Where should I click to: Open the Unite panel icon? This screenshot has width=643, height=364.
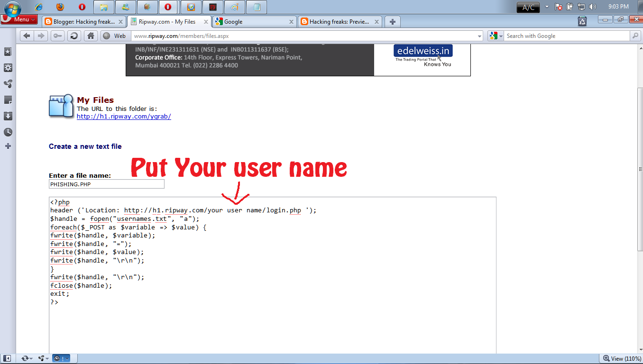coord(8,84)
